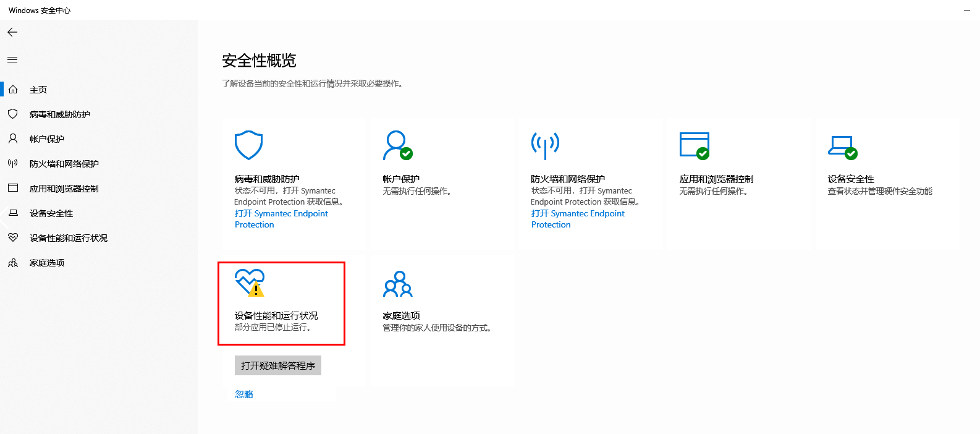
Task: Click the virus and threat protection shield tile icon
Action: point(248,145)
